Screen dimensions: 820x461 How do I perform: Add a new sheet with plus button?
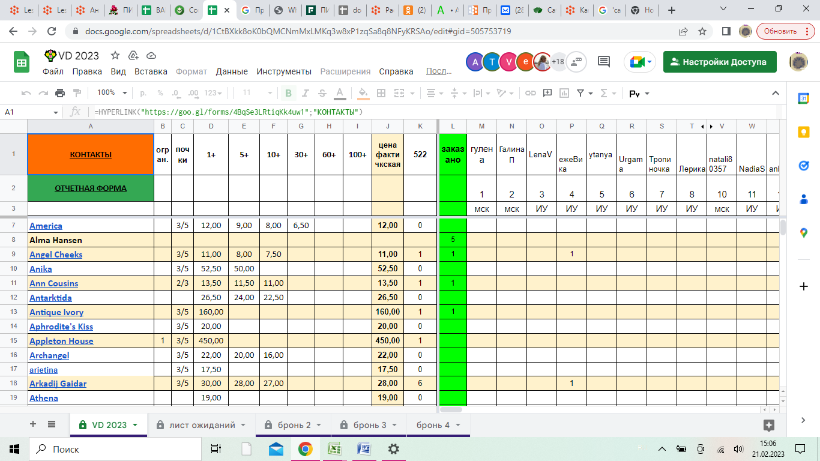pos(33,424)
